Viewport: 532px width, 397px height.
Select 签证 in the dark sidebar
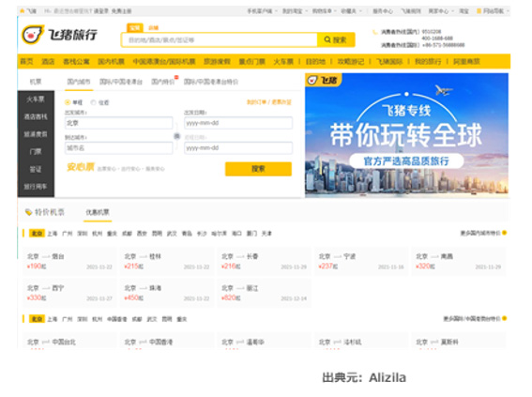click(36, 169)
